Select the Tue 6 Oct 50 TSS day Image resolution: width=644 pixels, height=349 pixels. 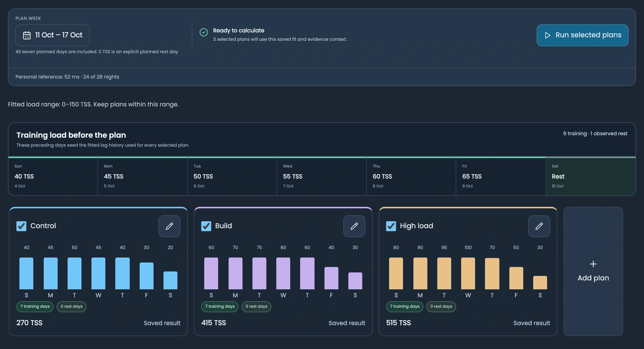tap(232, 176)
